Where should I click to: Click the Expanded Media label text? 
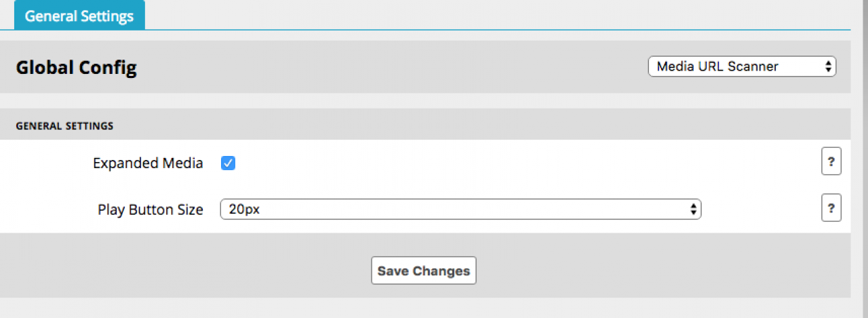(148, 163)
